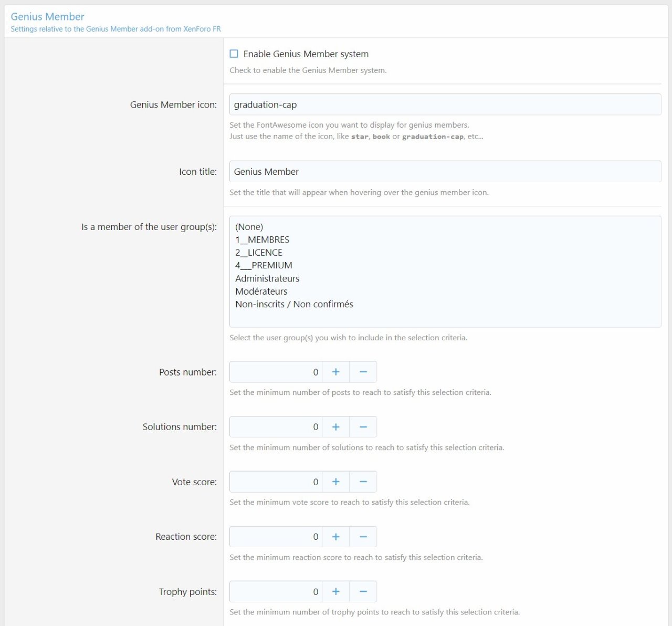Select Modérateurs in the group list

(261, 291)
